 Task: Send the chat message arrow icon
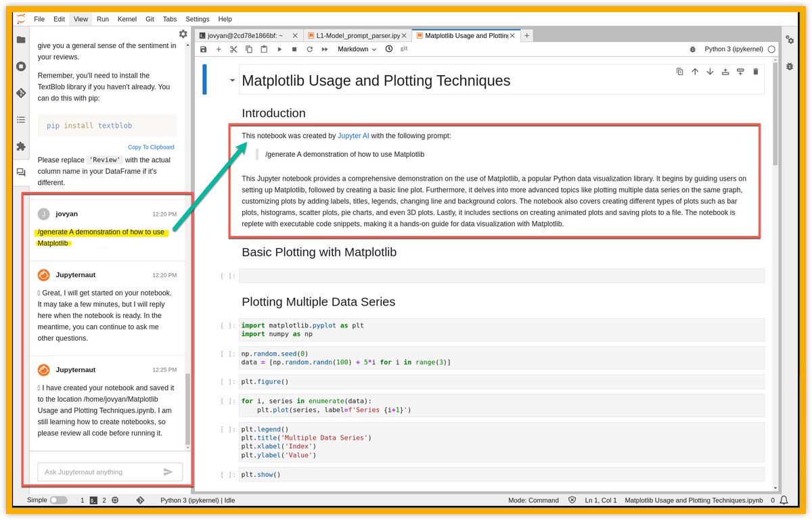point(168,472)
